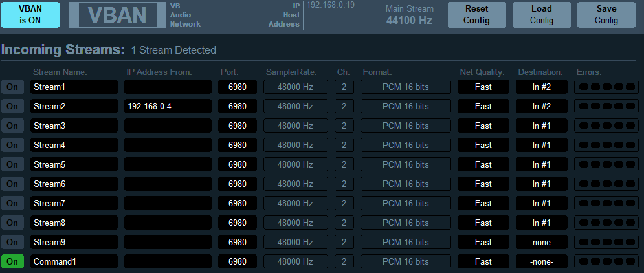
Task: Click the Stream6 IP Address From field
Action: point(168,184)
